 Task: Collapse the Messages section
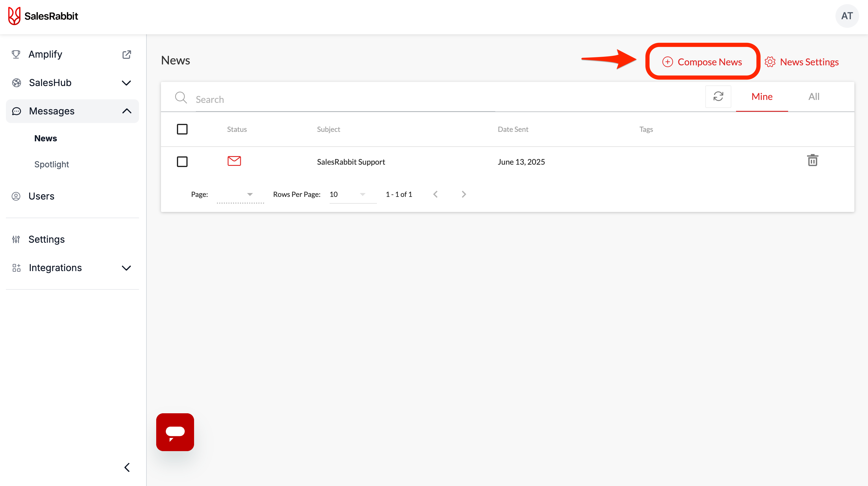click(126, 111)
